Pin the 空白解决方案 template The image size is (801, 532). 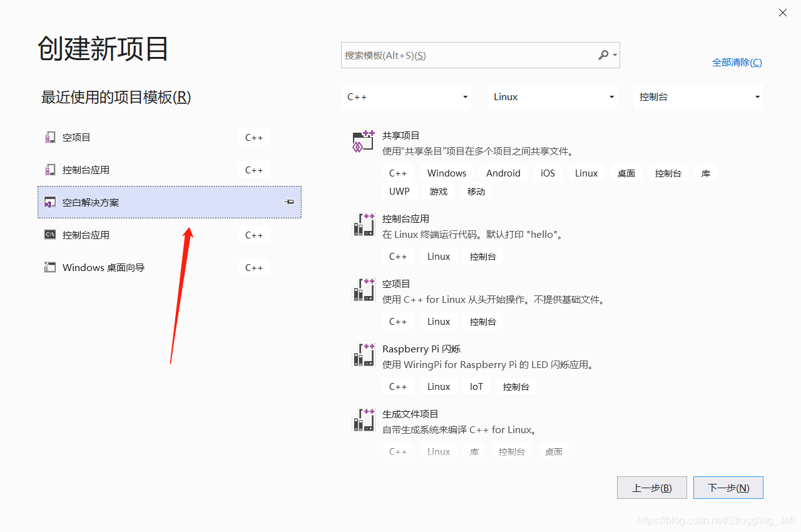(289, 202)
